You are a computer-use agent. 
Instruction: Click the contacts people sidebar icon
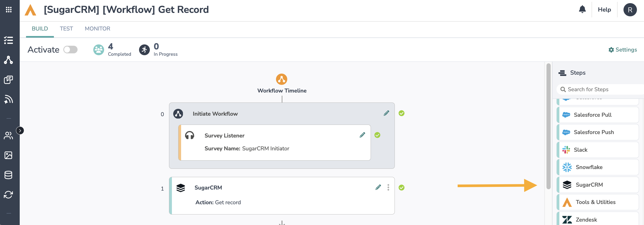8,135
